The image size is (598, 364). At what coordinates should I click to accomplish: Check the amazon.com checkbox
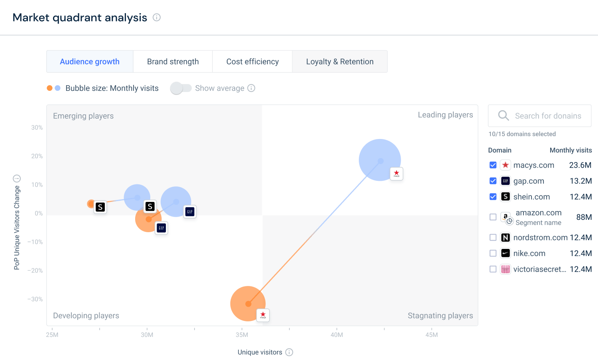[x=493, y=217]
